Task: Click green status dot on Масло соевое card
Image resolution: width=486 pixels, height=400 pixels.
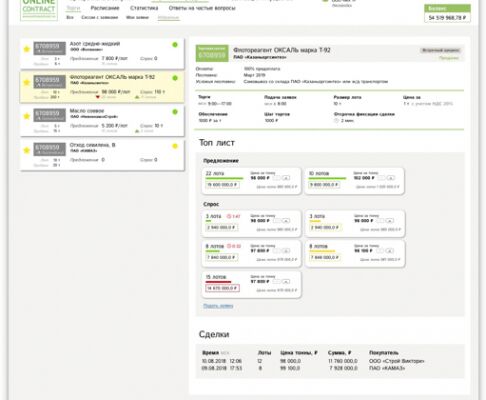Action: click(175, 112)
